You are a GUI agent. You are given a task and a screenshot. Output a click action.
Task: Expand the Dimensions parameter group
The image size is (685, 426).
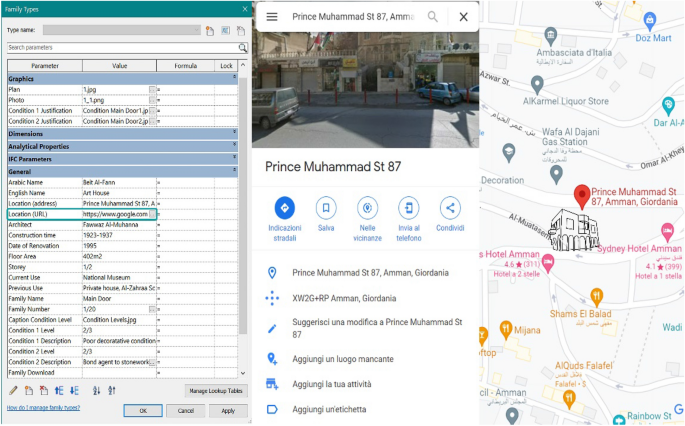234,132
